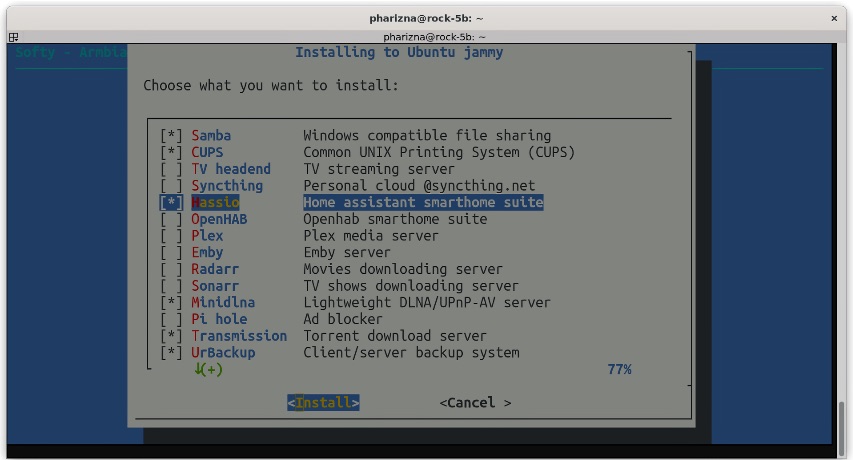The width and height of the screenshot is (853, 460).
Task: Select the Pi hole entry name
Action: tap(219, 319)
